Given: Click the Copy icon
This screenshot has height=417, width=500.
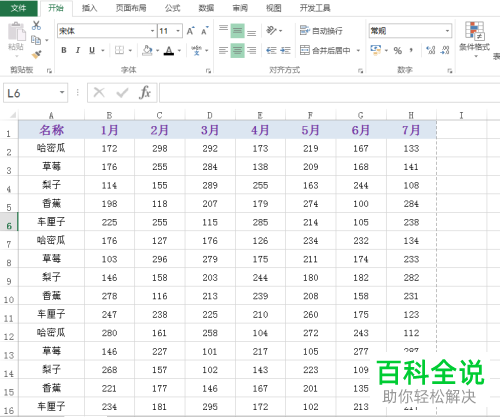Looking at the screenshot, I should click(x=36, y=40).
